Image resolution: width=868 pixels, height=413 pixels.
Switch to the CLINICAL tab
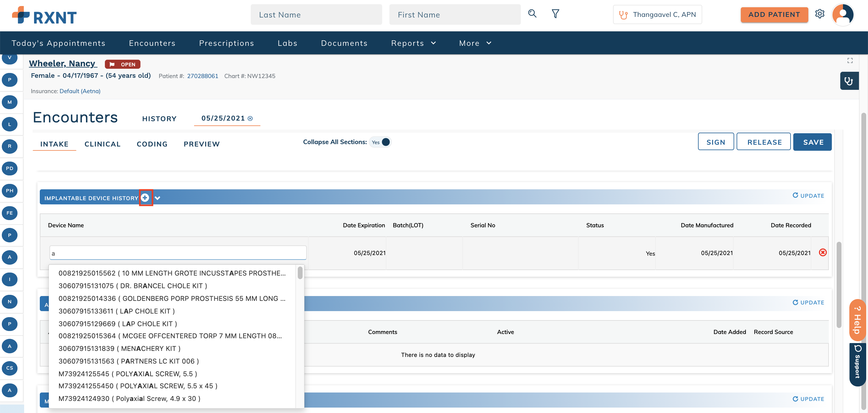point(102,144)
